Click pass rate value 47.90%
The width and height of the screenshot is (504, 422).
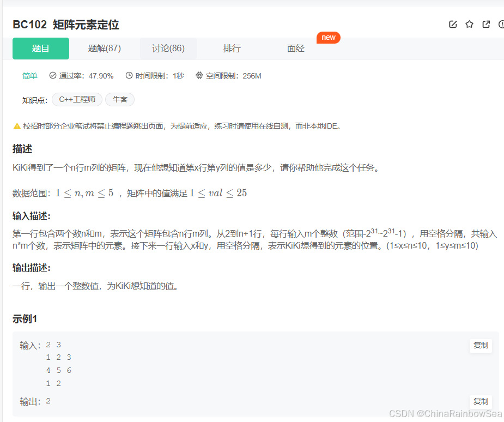pos(101,76)
